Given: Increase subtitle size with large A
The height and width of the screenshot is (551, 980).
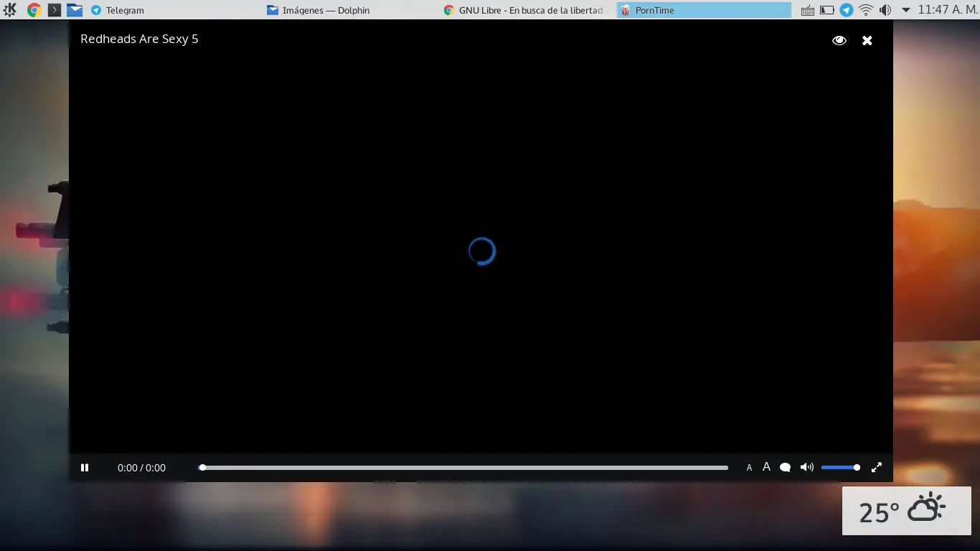Looking at the screenshot, I should point(766,467).
